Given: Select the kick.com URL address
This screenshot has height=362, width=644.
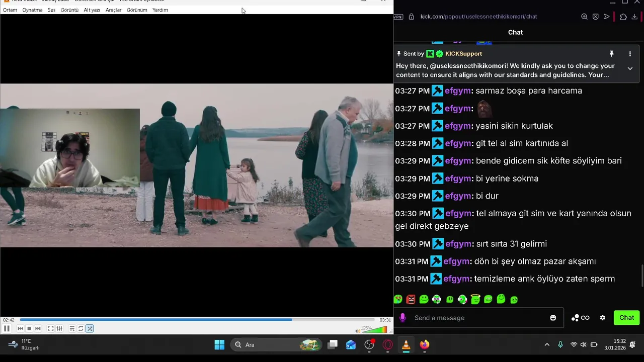Looking at the screenshot, I should (x=478, y=17).
